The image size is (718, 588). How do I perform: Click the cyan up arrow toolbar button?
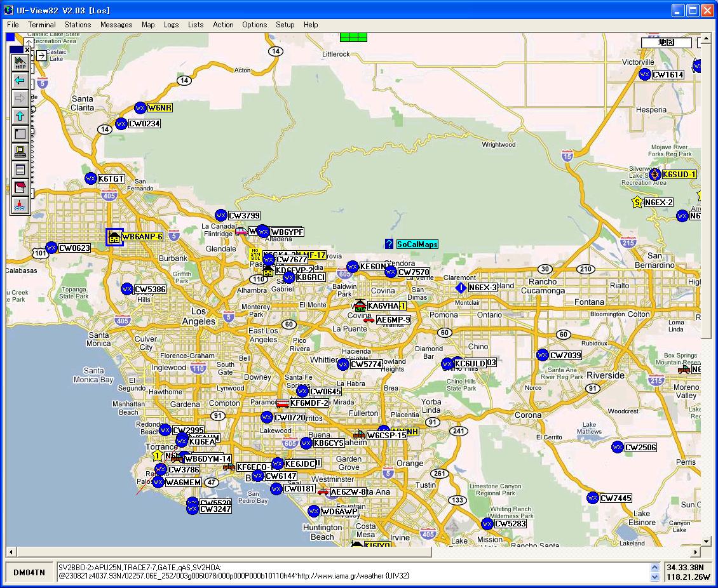pos(20,116)
